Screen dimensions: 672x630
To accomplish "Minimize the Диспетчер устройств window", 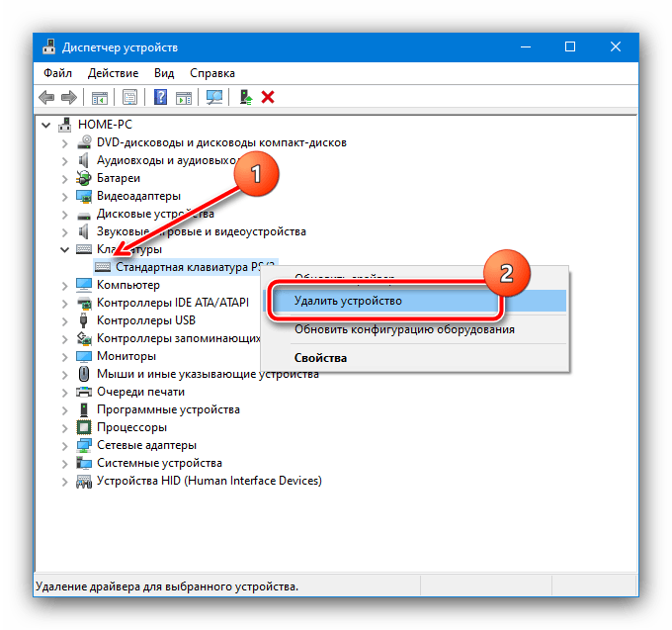I will pyautogui.click(x=526, y=46).
